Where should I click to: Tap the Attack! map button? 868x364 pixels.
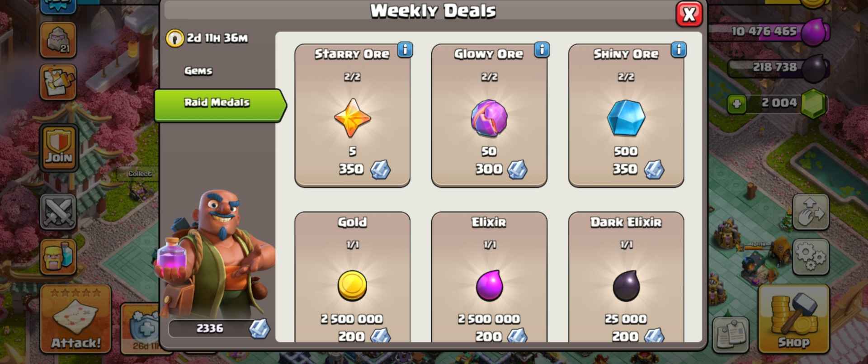pyautogui.click(x=75, y=319)
